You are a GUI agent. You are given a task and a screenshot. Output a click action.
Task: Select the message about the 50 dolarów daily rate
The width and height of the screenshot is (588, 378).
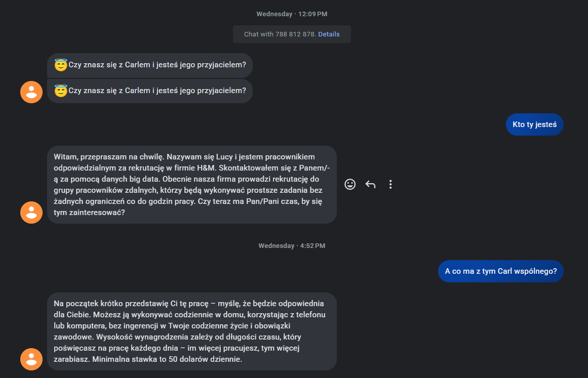pyautogui.click(x=191, y=331)
